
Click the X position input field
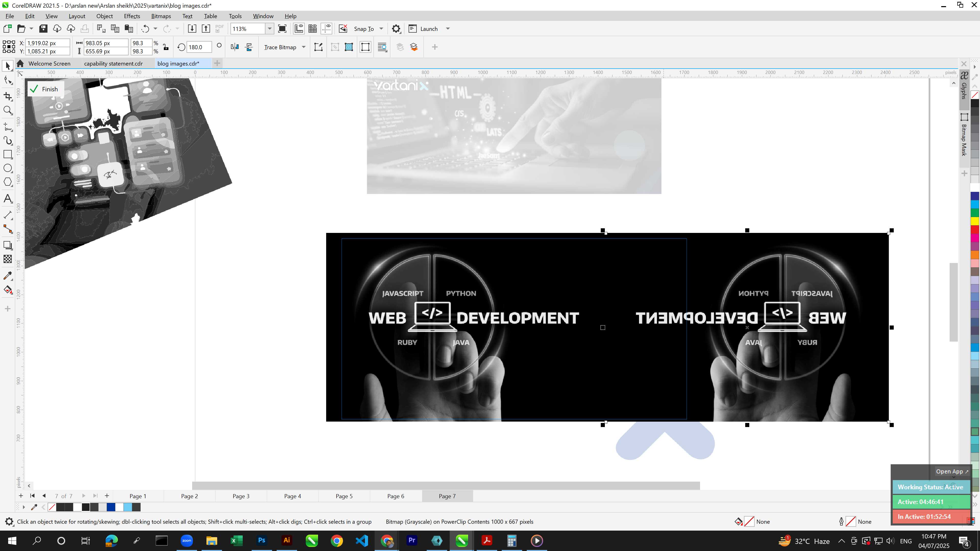pyautogui.click(x=47, y=43)
